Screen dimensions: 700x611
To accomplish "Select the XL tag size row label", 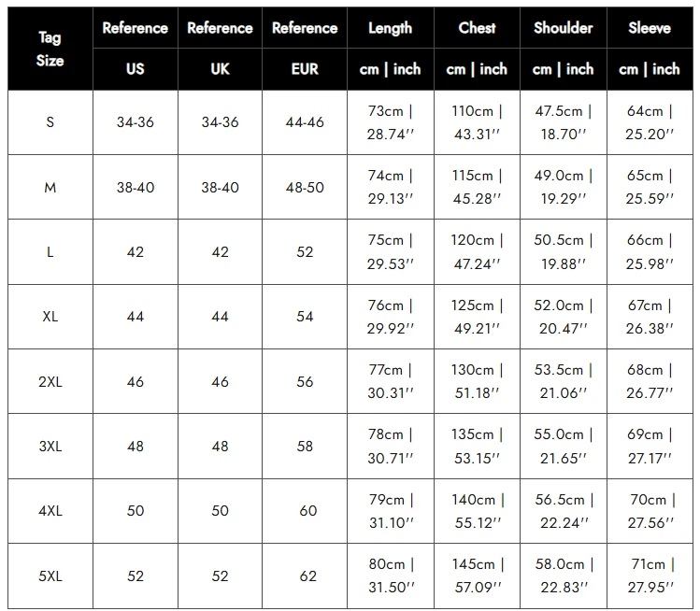I will click(x=50, y=317).
